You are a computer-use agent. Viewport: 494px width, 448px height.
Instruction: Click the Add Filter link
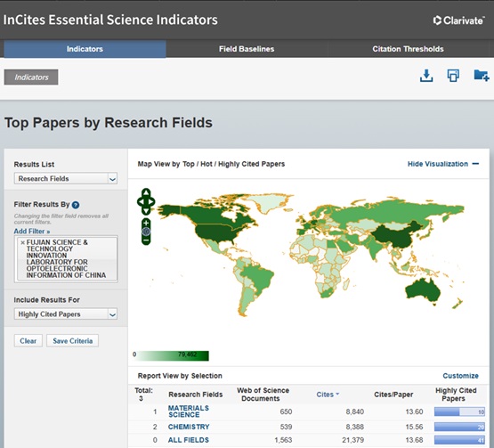coord(32,231)
